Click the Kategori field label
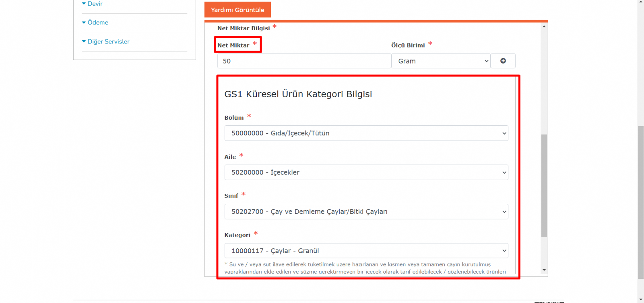This screenshot has height=303, width=644. [237, 235]
